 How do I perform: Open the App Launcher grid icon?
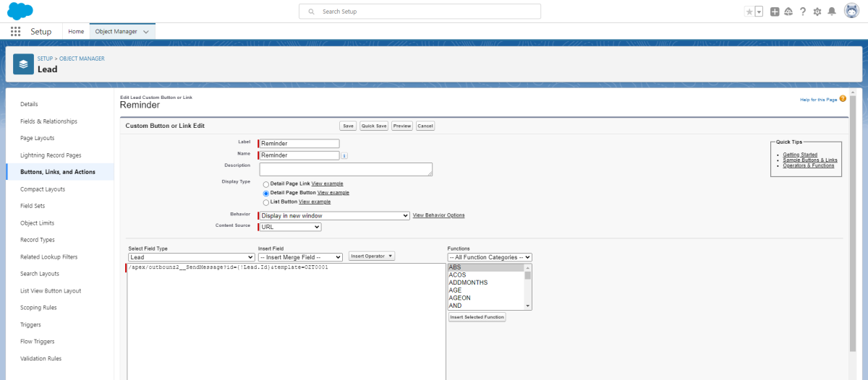click(15, 32)
